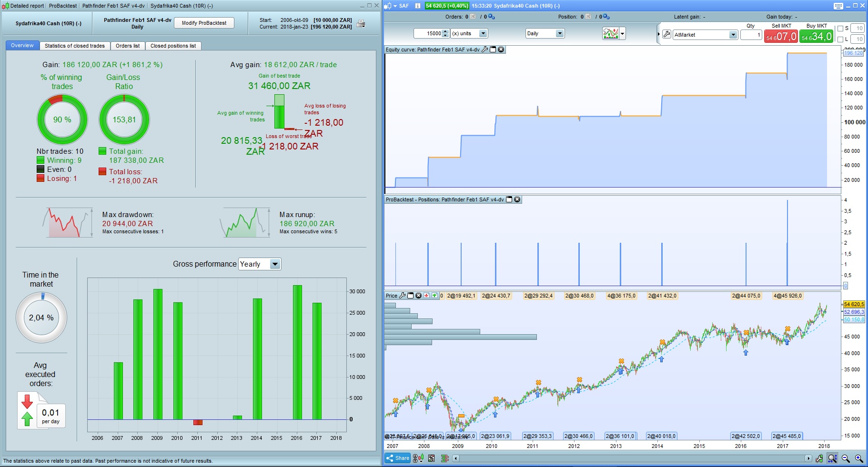Click red down-arrow icon in Price header
This screenshot has height=467, width=868.
pos(427,296)
